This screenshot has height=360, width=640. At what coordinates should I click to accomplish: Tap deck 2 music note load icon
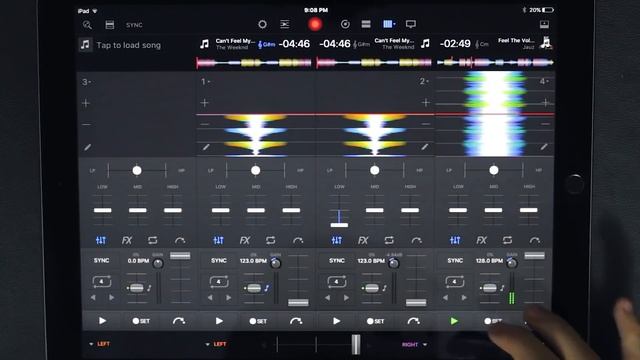pyautogui.click(x=425, y=44)
